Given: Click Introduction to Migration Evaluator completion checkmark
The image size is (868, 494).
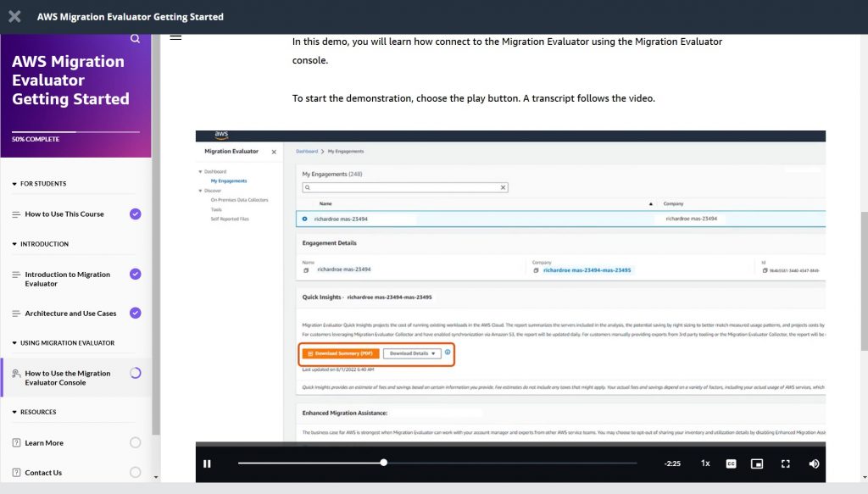Looking at the screenshot, I should [135, 274].
